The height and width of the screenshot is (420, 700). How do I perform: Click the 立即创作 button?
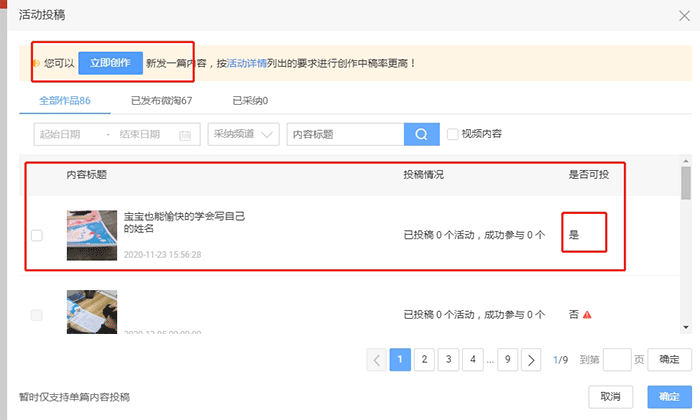click(x=110, y=62)
